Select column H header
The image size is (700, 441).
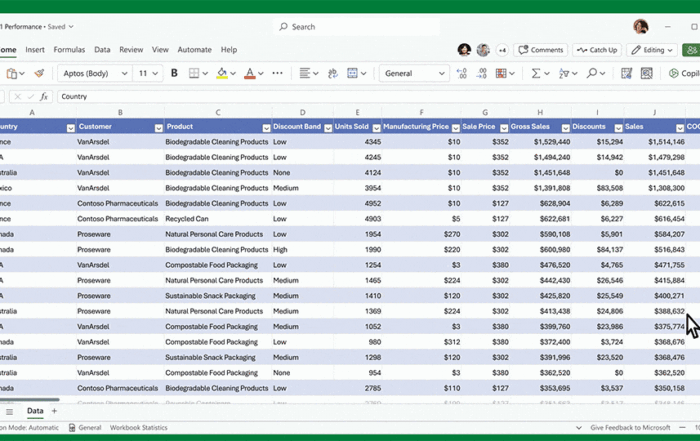coord(540,112)
